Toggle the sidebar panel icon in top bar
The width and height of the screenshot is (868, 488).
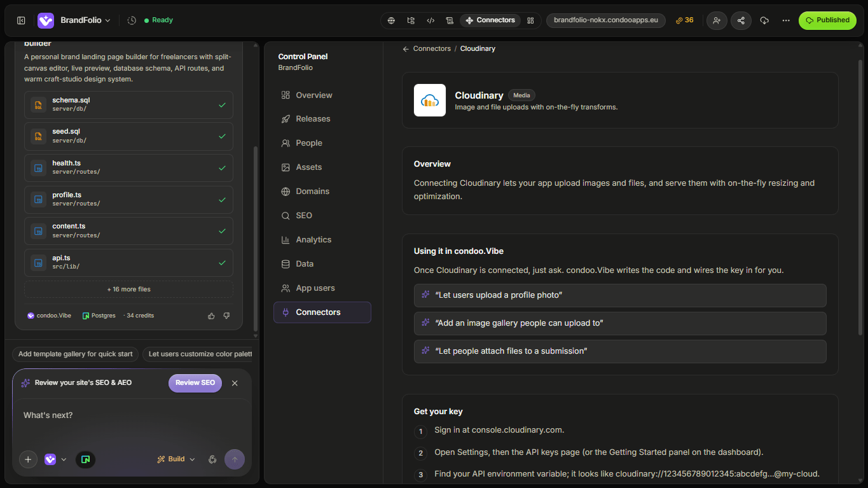pyautogui.click(x=21, y=20)
